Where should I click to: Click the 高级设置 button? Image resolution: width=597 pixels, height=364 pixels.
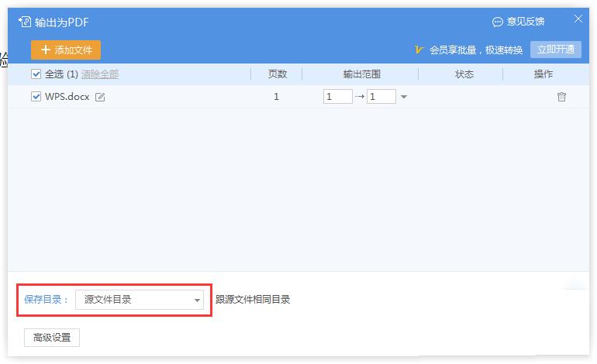[52, 338]
